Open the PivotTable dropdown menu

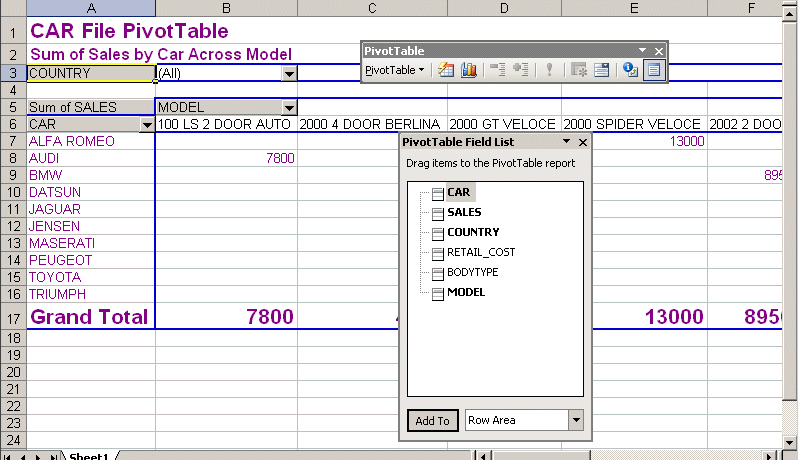click(x=394, y=70)
